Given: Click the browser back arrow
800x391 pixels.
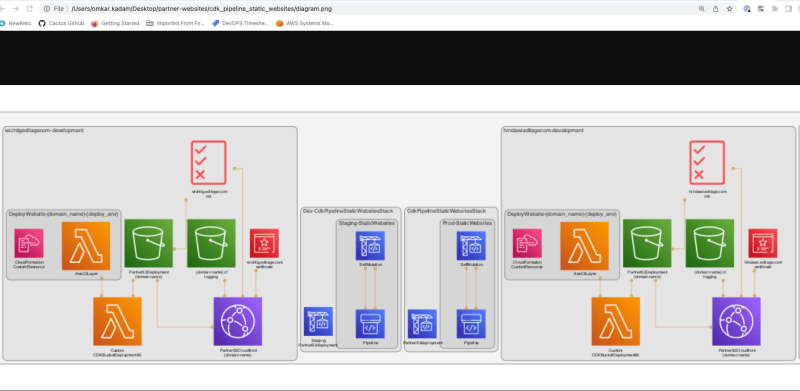Looking at the screenshot, I should (x=3, y=9).
